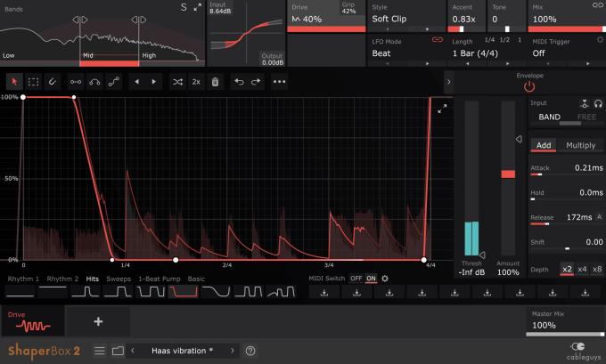Click the randomize shuffle icon
Screen dimensions: 606x364
tap(177, 82)
